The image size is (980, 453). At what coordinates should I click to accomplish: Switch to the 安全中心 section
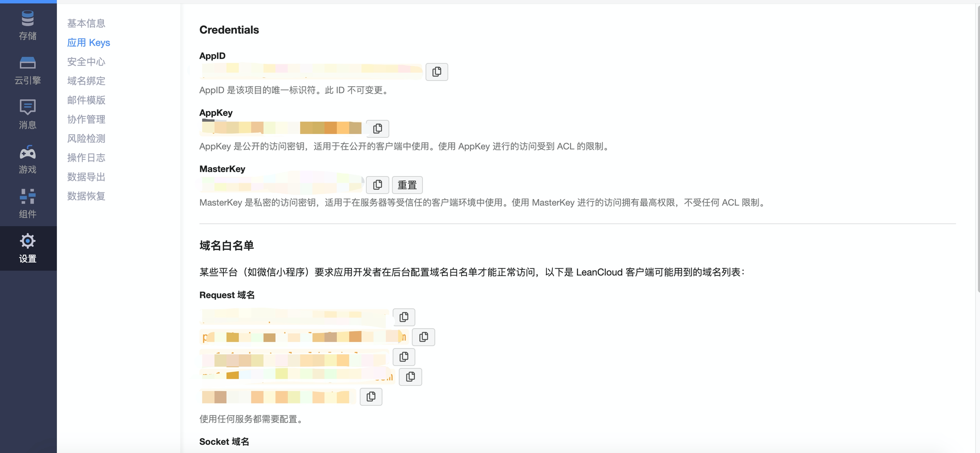pos(86,62)
